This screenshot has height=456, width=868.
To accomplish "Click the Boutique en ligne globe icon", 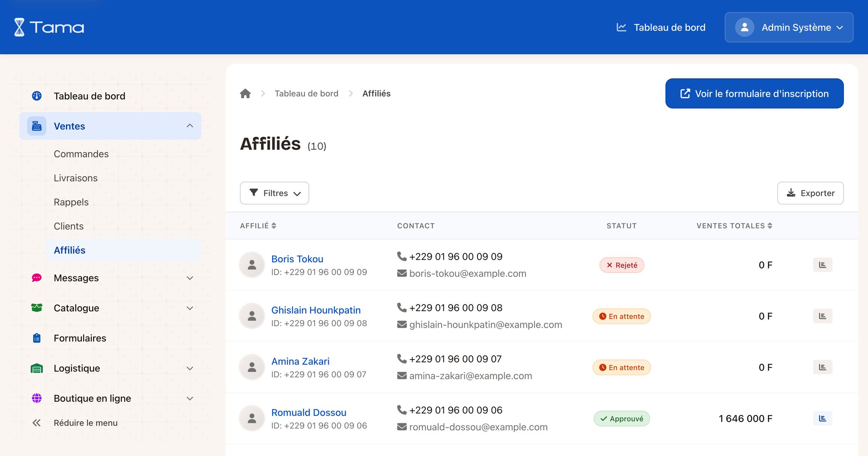I will click(37, 398).
